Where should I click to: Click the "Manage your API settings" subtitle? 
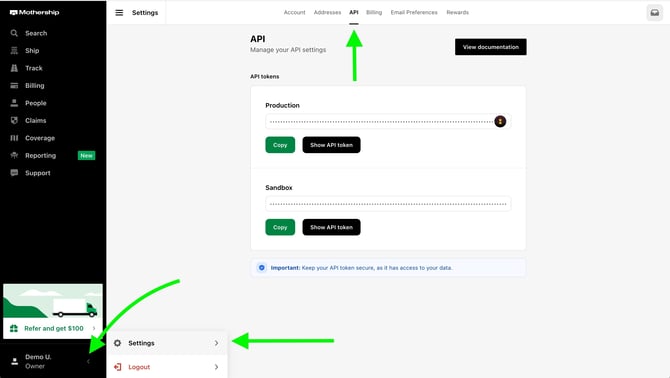(x=288, y=50)
